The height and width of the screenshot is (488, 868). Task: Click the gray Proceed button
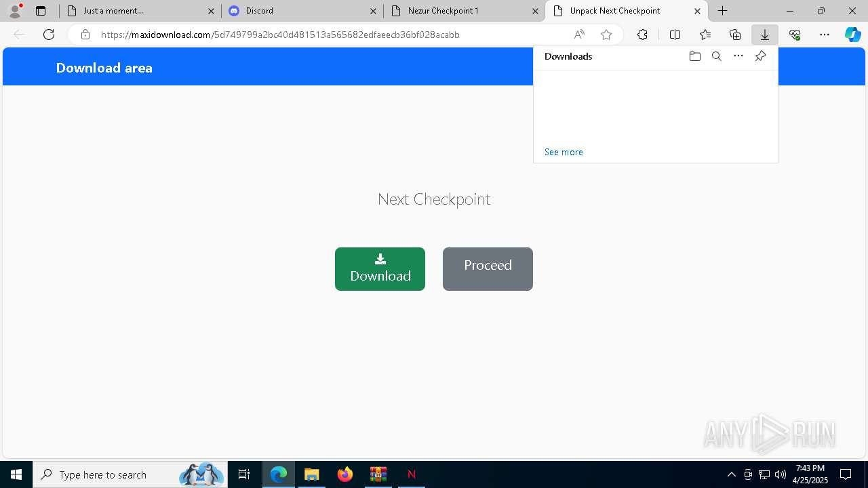click(488, 269)
